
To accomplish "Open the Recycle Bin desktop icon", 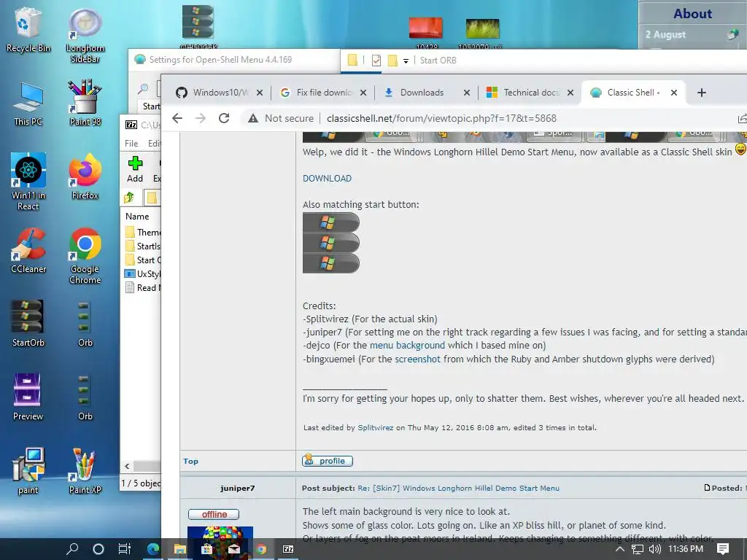I will click(x=28, y=29).
